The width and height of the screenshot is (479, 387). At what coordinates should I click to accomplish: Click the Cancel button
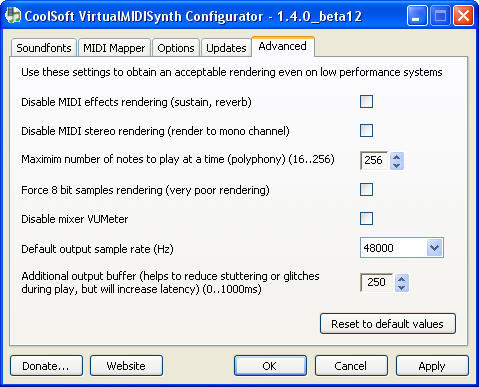pyautogui.click(x=351, y=366)
